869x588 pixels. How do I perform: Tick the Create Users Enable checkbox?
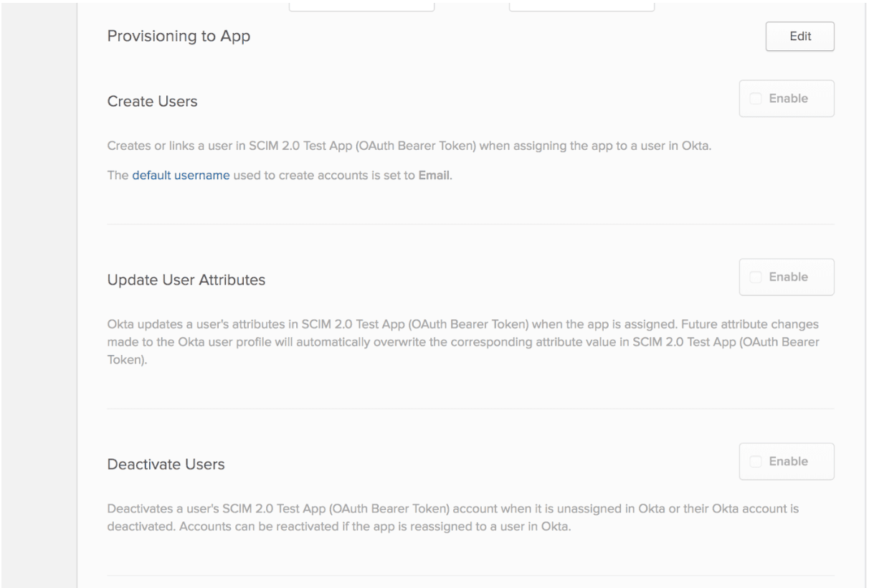click(756, 99)
